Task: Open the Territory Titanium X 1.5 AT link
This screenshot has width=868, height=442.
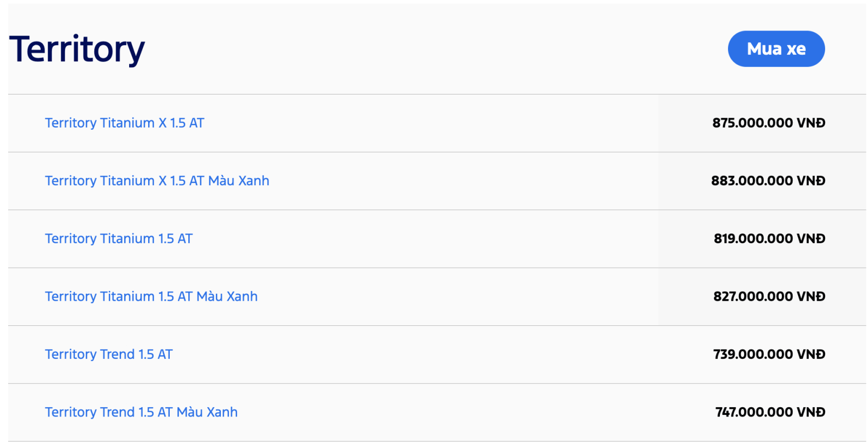Action: tap(124, 123)
